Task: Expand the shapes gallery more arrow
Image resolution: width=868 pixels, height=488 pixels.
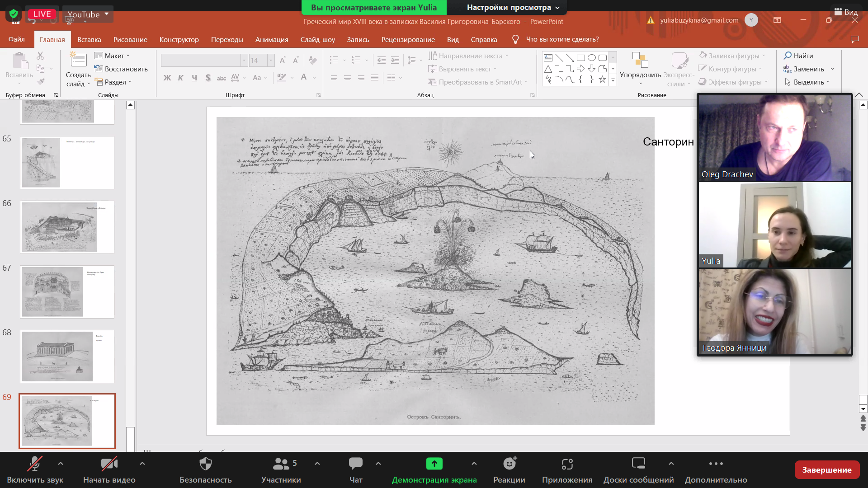Action: coord(613,80)
